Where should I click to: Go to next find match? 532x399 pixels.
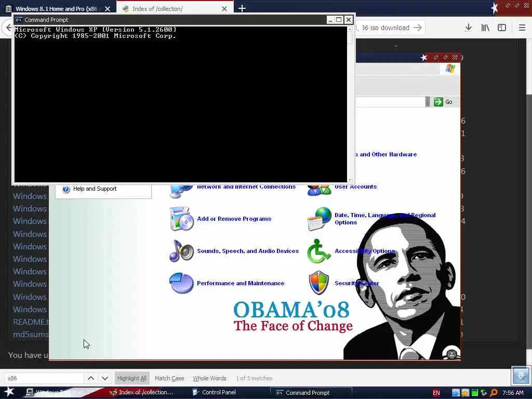point(105,378)
